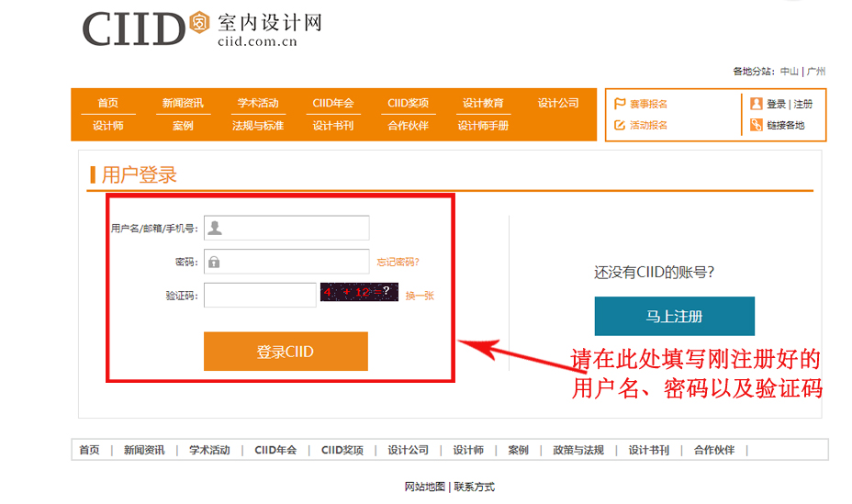Viewport: 852px width, 504px height.
Task: Click the 活动报名 link
Action: pos(648,125)
